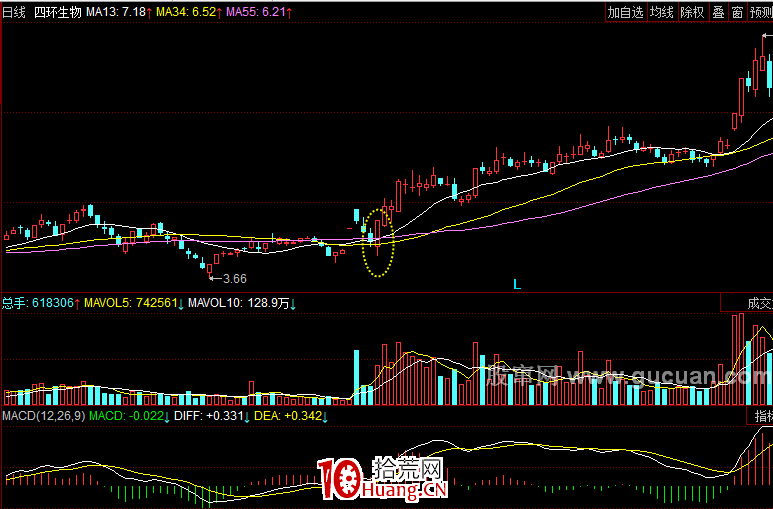Open the 成交 volume tab
Screen dimensions: 773x509
pos(747,303)
